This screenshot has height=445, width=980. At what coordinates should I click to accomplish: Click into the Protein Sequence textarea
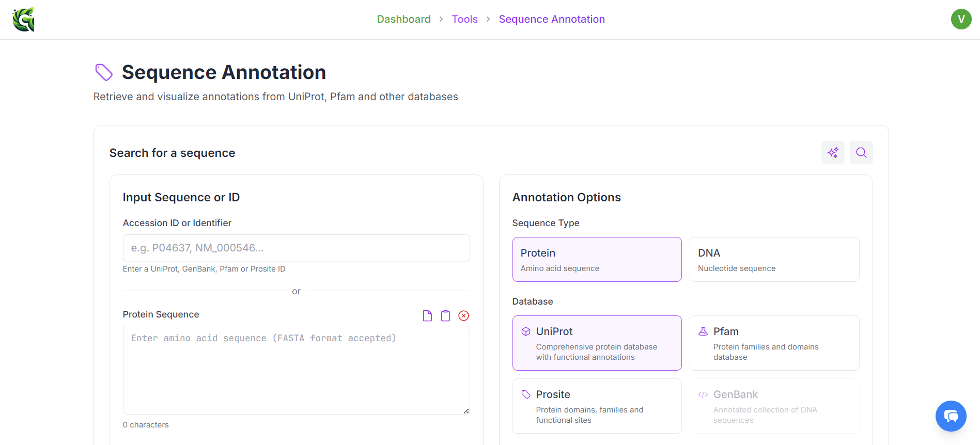pyautogui.click(x=296, y=370)
